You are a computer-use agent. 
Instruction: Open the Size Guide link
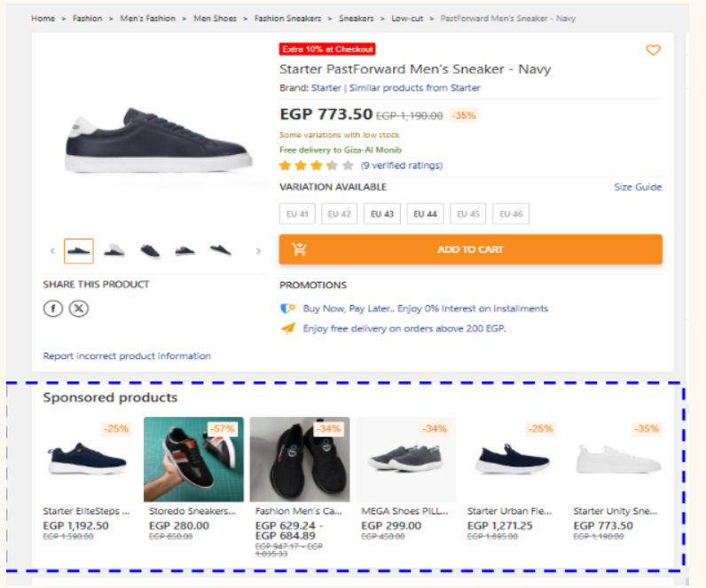tap(638, 187)
